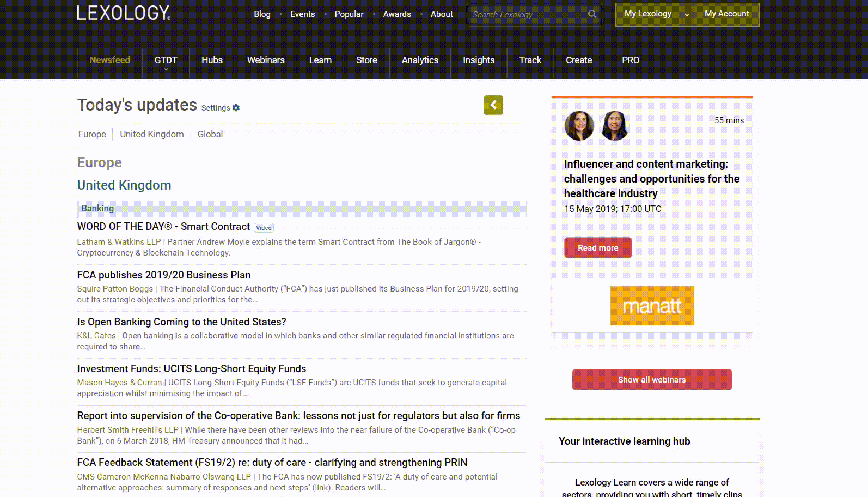
Task: Click the Your interactive learning hub heading
Action: 624,441
